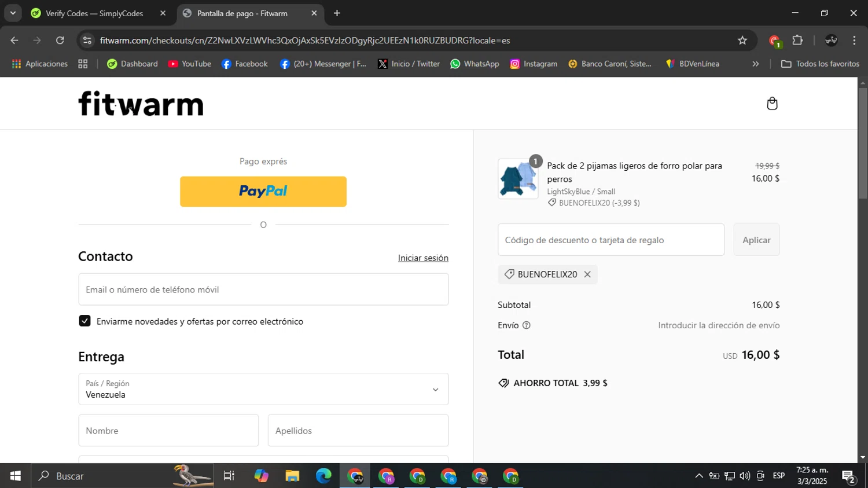
Task: Reload the checkout page
Action: coord(60,41)
